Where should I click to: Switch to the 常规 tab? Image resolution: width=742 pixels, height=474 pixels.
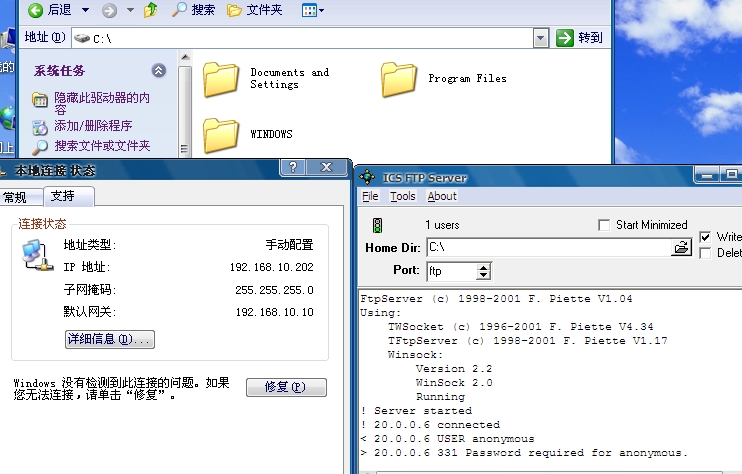[15, 197]
